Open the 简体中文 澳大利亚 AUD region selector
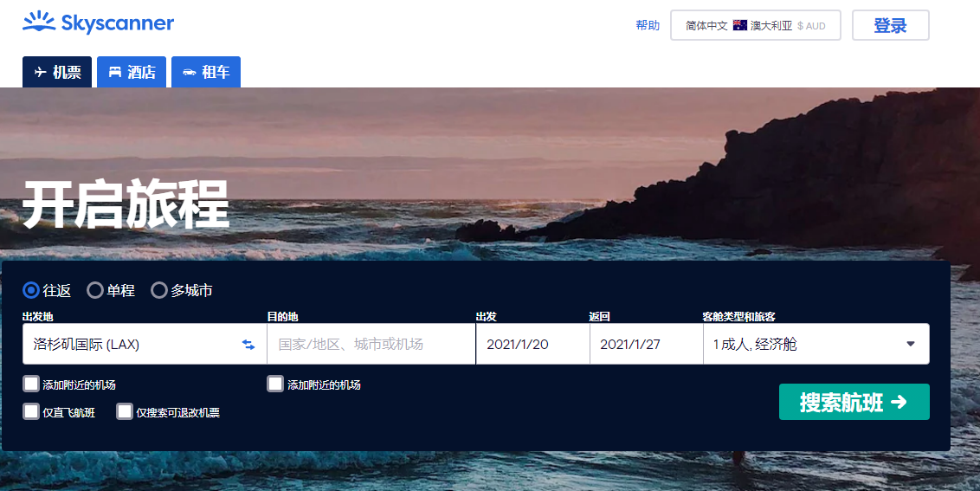Viewport: 980px width, 491px height. 756,26
